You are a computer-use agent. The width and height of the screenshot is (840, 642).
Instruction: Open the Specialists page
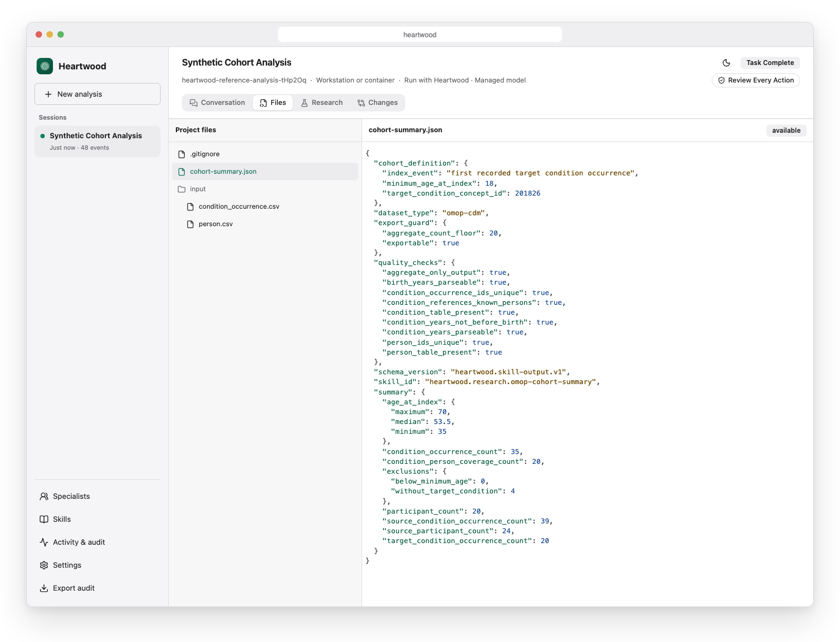pyautogui.click(x=97, y=496)
